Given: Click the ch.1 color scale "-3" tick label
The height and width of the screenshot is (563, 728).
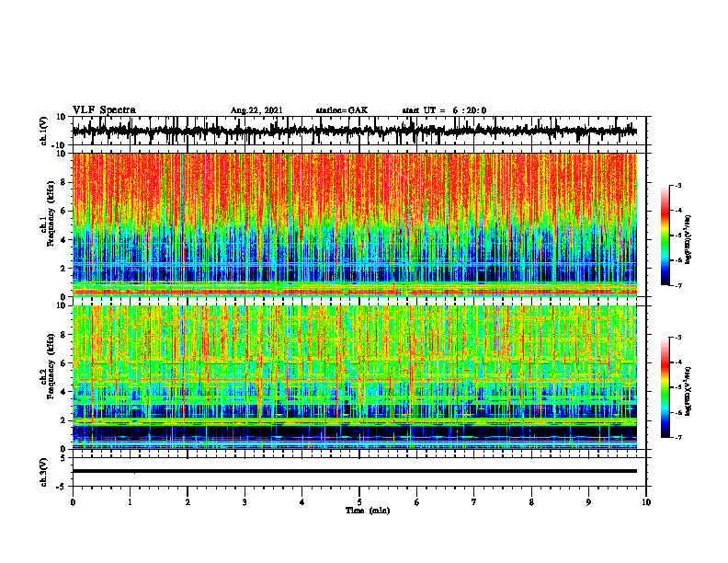Looking at the screenshot, I should [678, 185].
